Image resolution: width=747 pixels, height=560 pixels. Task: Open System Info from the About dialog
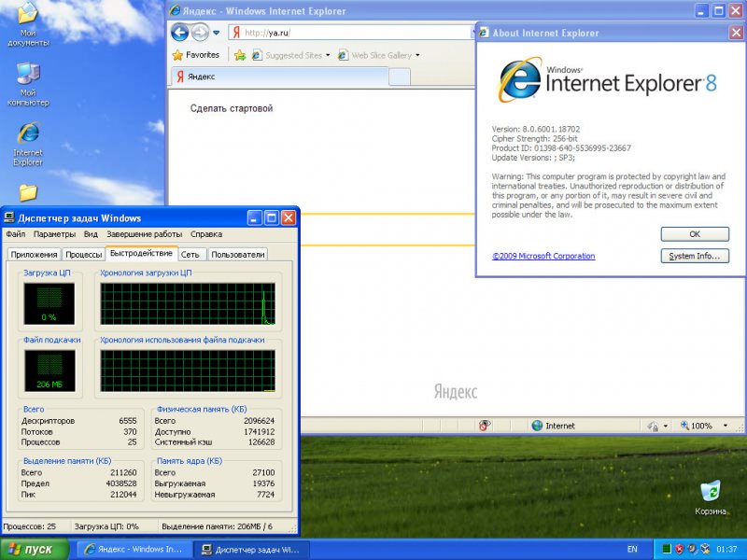click(x=695, y=256)
